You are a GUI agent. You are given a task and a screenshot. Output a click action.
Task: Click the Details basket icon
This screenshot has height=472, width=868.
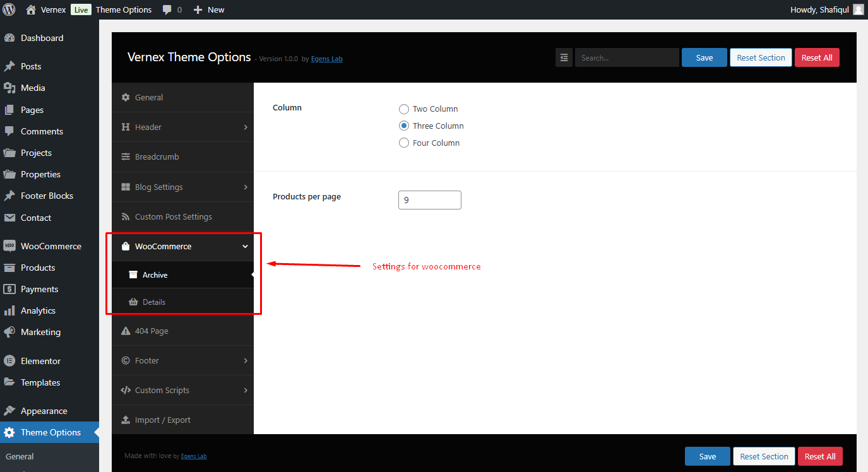[x=133, y=302]
